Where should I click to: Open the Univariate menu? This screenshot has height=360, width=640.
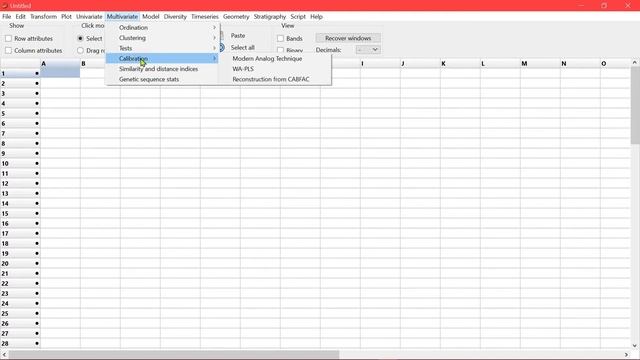[89, 17]
